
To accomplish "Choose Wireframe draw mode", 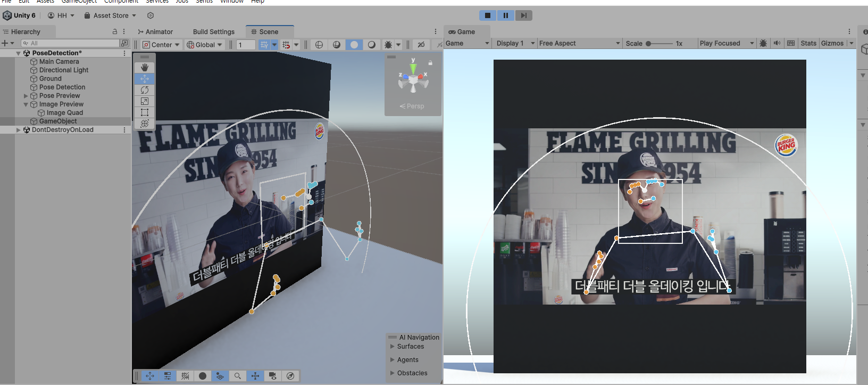I will (319, 45).
